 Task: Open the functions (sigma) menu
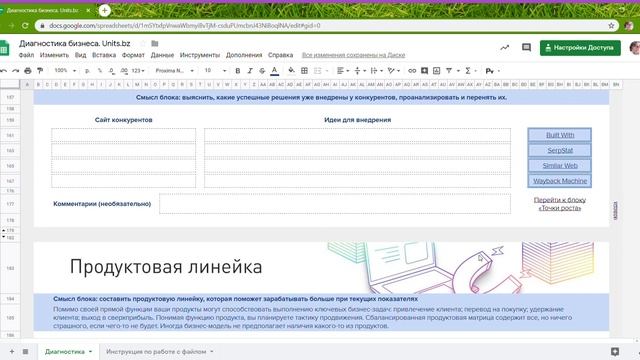tap(470, 71)
